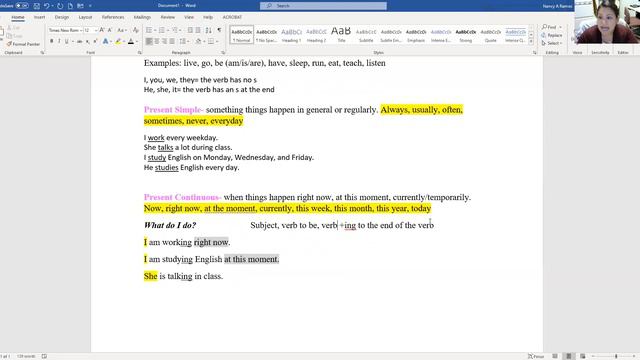Clear all formatting

(136, 30)
